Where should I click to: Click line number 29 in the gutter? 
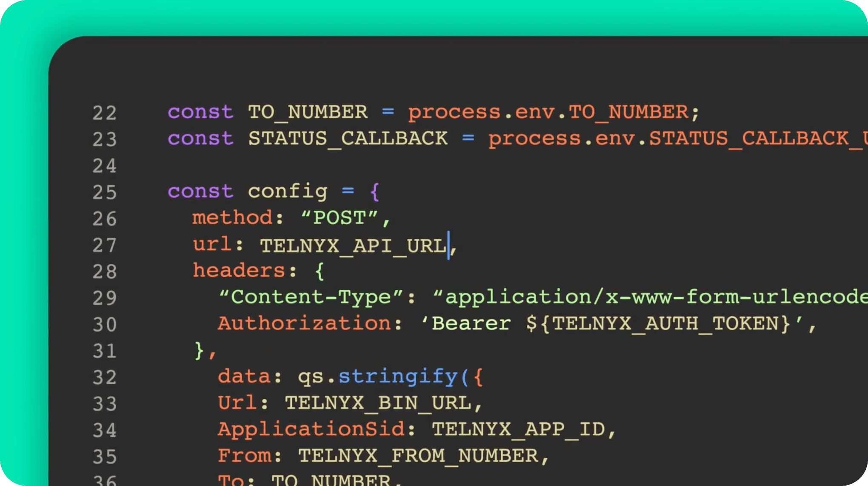click(x=105, y=298)
